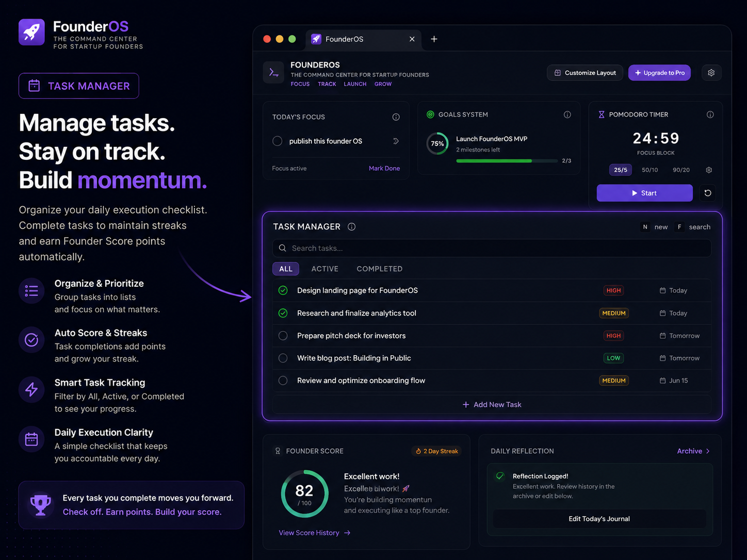The image size is (747, 560).
Task: Click calendar icon on Design landing page row
Action: tap(662, 290)
